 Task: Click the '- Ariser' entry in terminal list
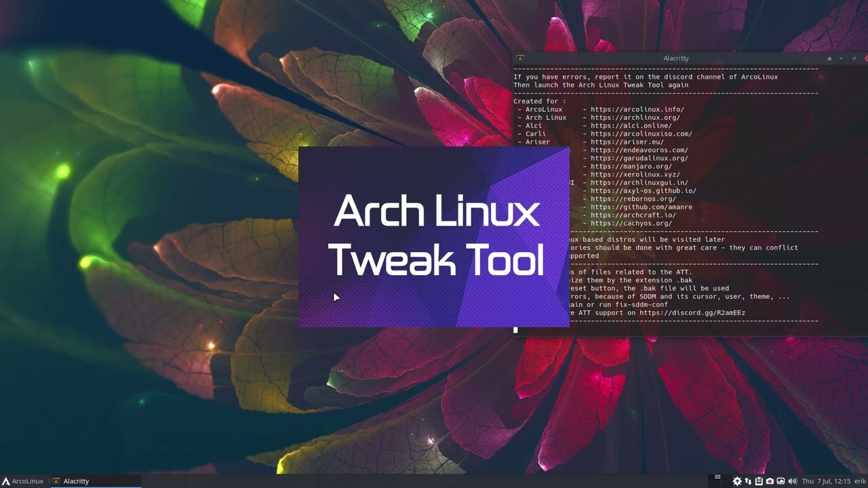pyautogui.click(x=534, y=142)
